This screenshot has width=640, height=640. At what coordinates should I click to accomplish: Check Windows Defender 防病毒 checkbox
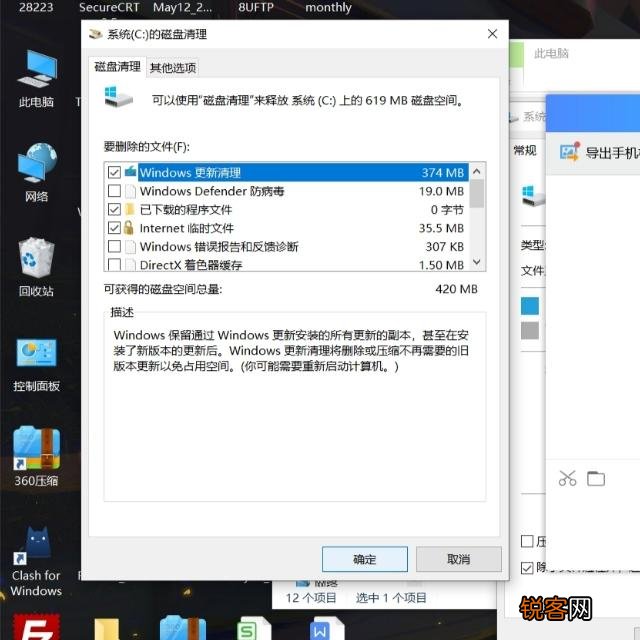(x=114, y=191)
